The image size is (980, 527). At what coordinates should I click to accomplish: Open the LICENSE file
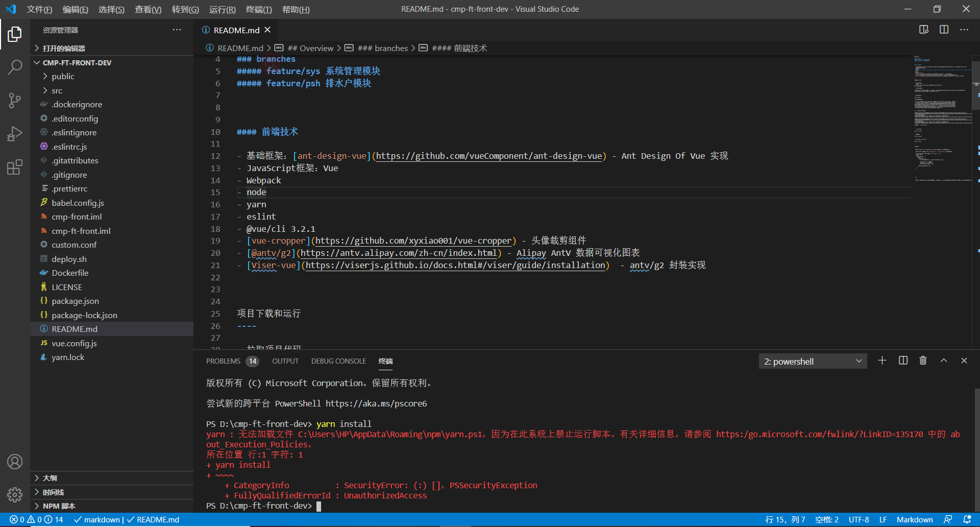66,287
